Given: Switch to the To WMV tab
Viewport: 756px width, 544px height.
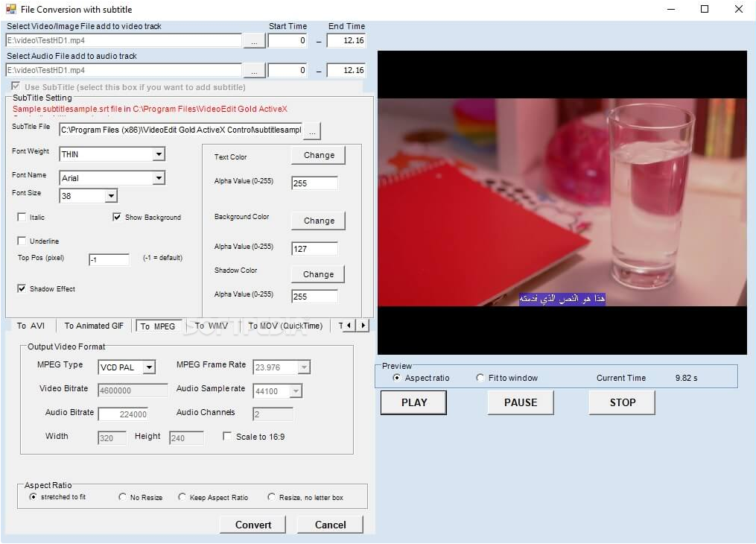Looking at the screenshot, I should [x=212, y=326].
